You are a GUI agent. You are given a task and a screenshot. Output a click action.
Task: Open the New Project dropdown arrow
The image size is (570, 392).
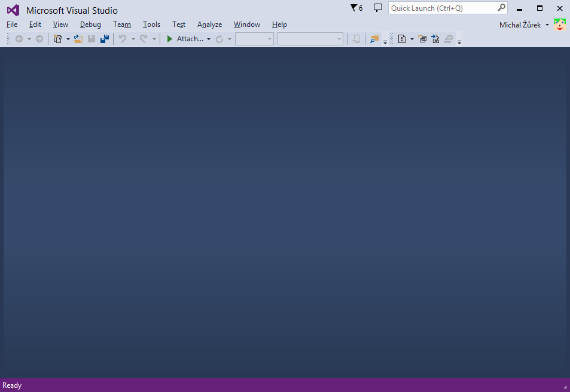68,38
